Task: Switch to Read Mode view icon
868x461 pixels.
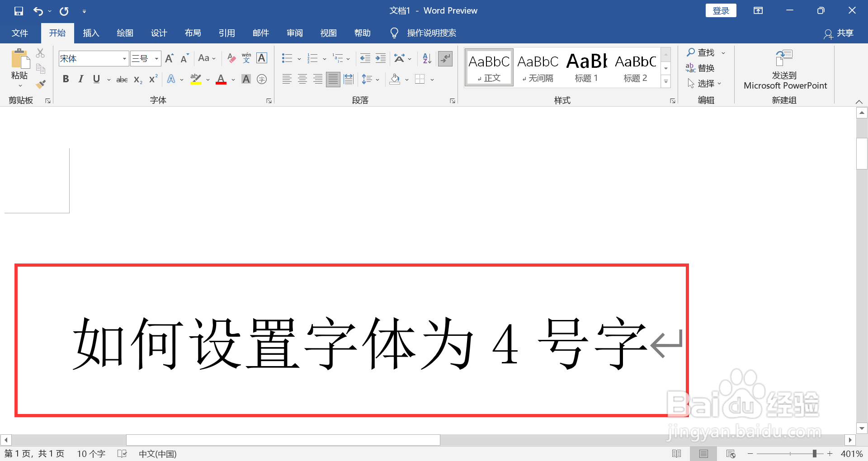Action: coord(677,454)
